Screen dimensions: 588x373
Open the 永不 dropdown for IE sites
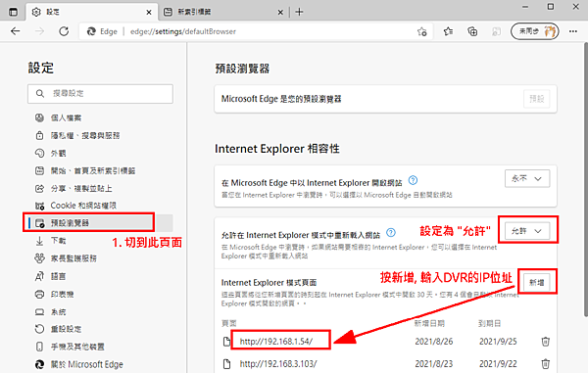coord(527,178)
